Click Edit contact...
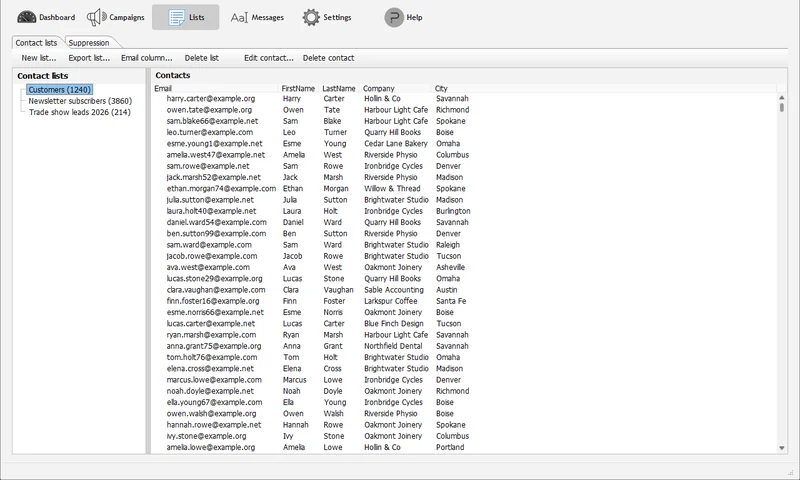800x480 pixels. pos(269,58)
